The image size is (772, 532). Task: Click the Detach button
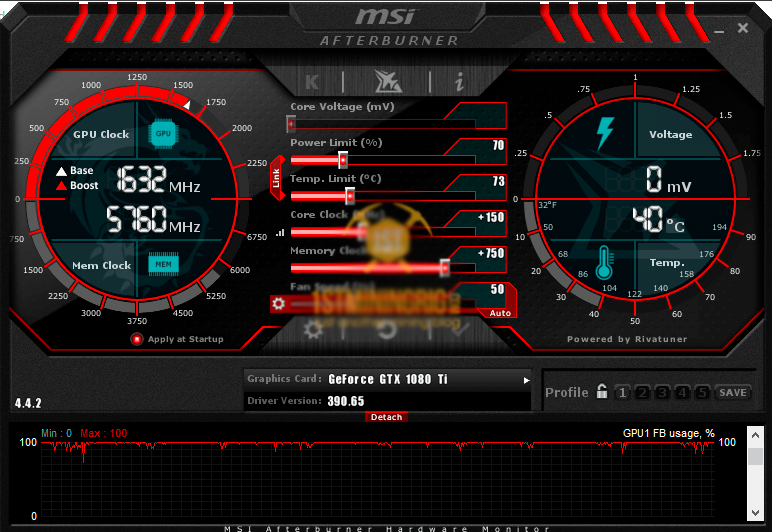[386, 417]
